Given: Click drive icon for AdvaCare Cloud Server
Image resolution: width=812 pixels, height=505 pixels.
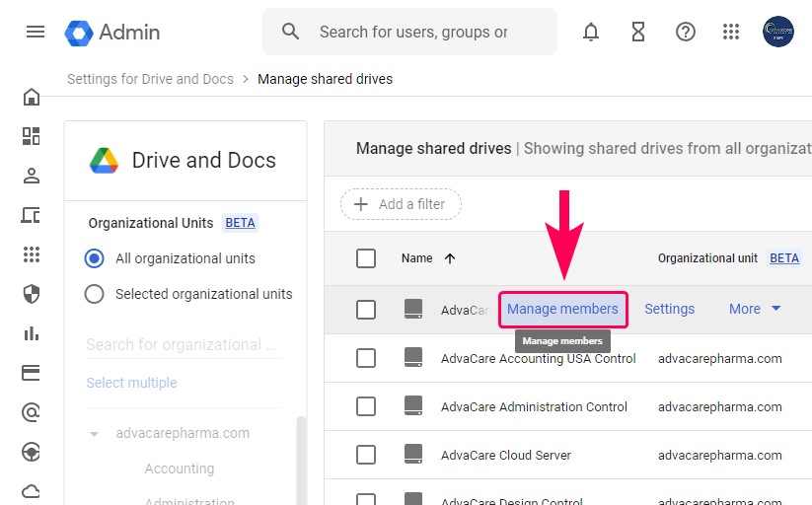Looking at the screenshot, I should pos(413,455).
